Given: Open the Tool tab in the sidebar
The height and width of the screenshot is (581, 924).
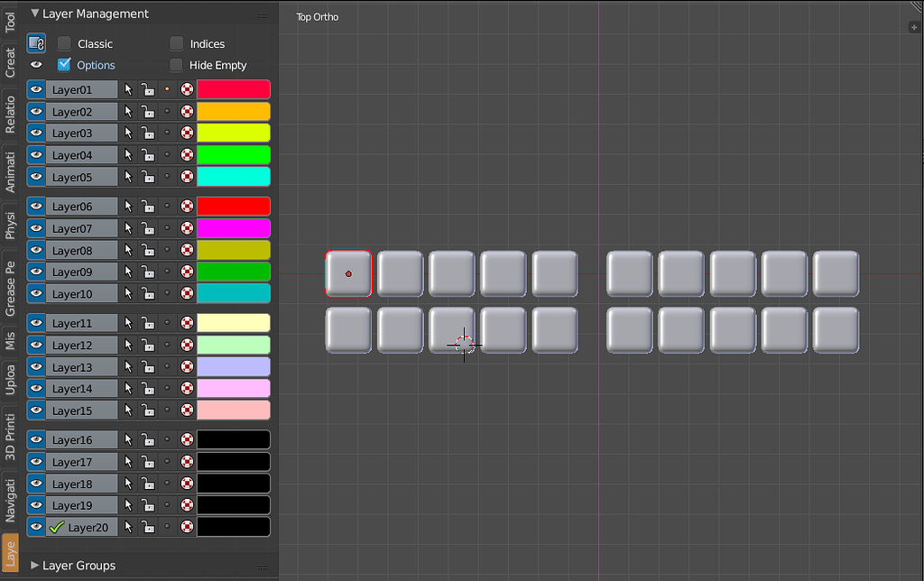Looking at the screenshot, I should coord(9,22).
